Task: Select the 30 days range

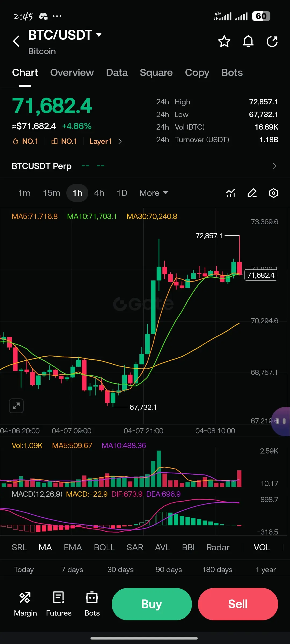Action: [121, 569]
